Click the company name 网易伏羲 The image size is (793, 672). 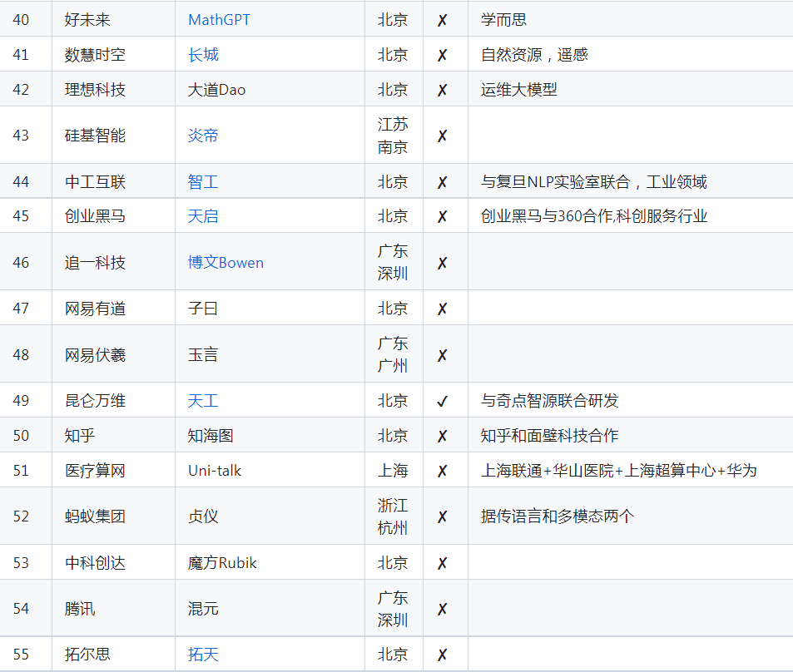[x=95, y=355]
